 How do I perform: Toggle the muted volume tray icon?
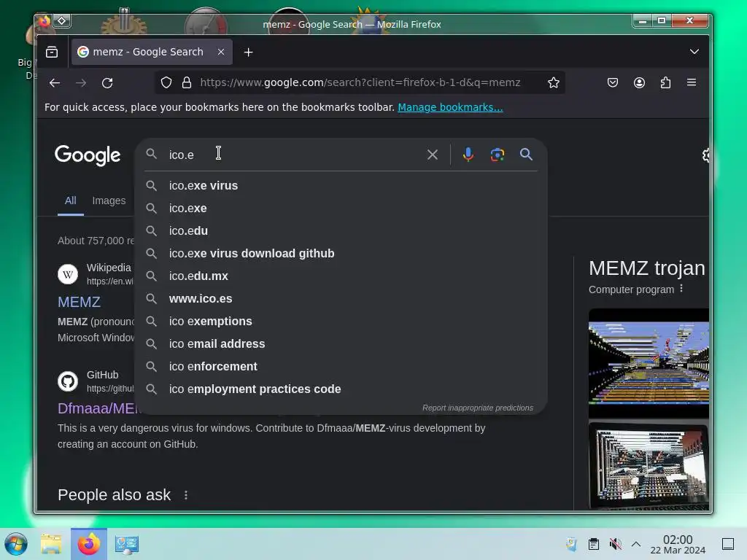click(x=615, y=544)
